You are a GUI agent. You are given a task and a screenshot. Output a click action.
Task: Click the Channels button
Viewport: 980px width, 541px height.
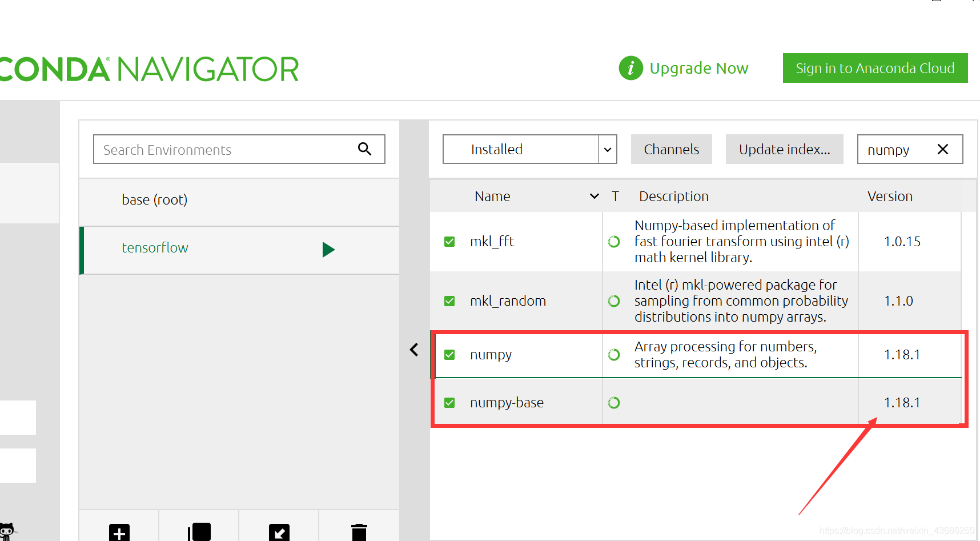click(671, 149)
